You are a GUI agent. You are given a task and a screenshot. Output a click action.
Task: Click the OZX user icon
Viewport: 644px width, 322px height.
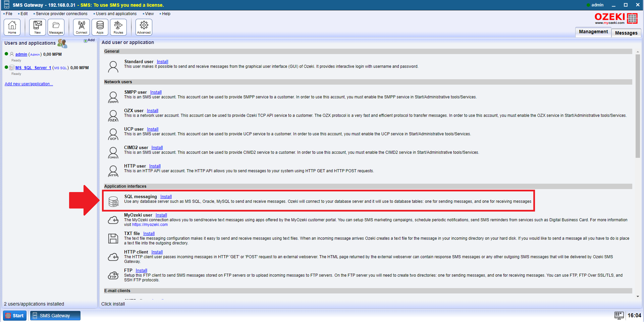point(113,116)
